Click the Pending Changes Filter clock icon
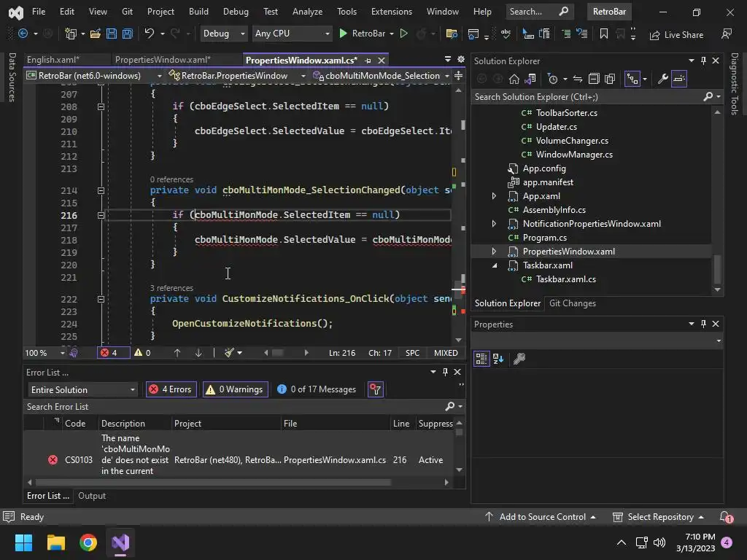 pyautogui.click(x=553, y=79)
